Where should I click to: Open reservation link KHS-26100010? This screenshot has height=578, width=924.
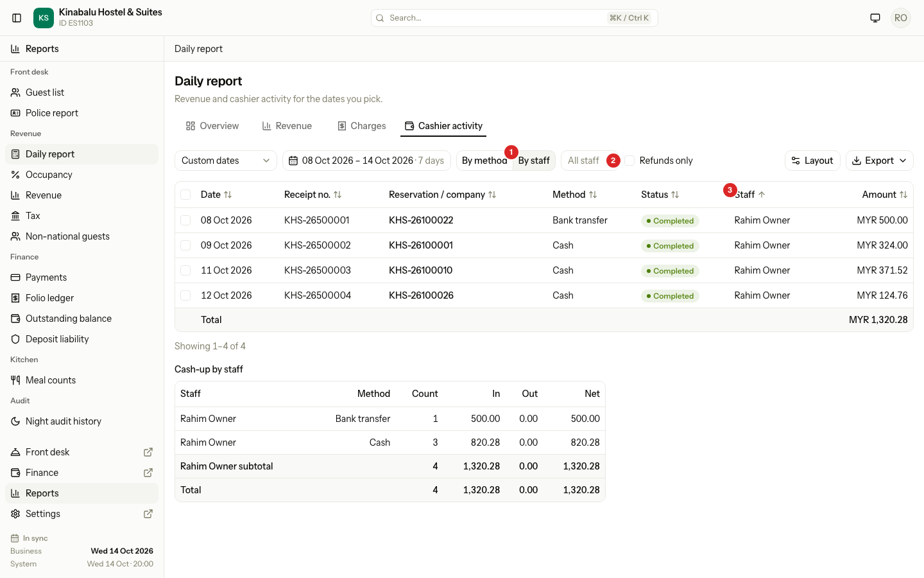point(421,270)
